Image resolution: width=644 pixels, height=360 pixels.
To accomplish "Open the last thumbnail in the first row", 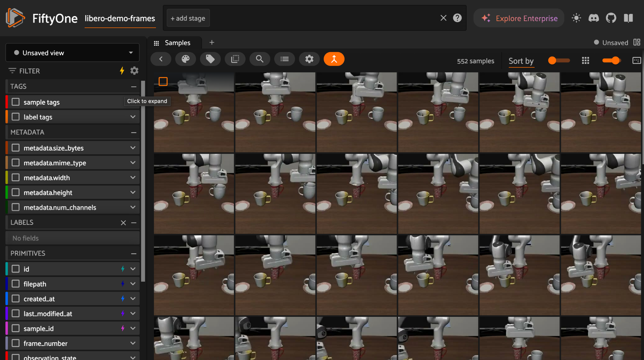I will 601,112.
